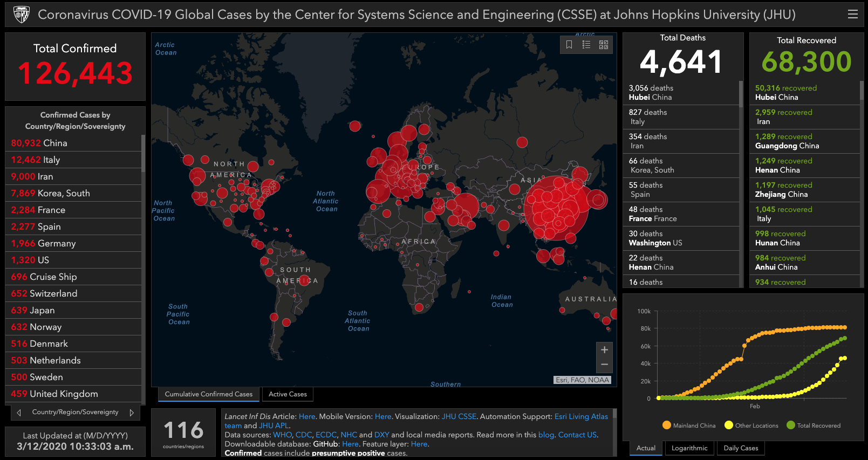
Task: Toggle Mainland China legend series
Action: pyautogui.click(x=689, y=425)
